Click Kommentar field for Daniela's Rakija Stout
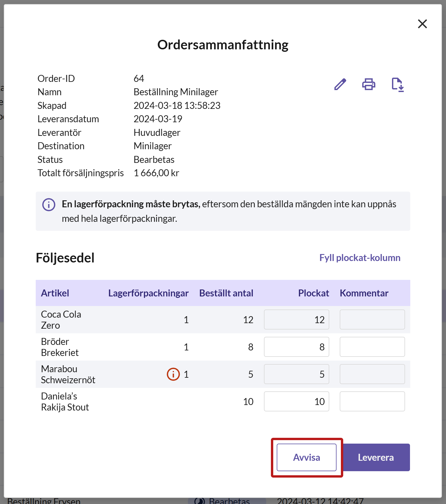Screen dimensions: 446x504 click(x=372, y=401)
